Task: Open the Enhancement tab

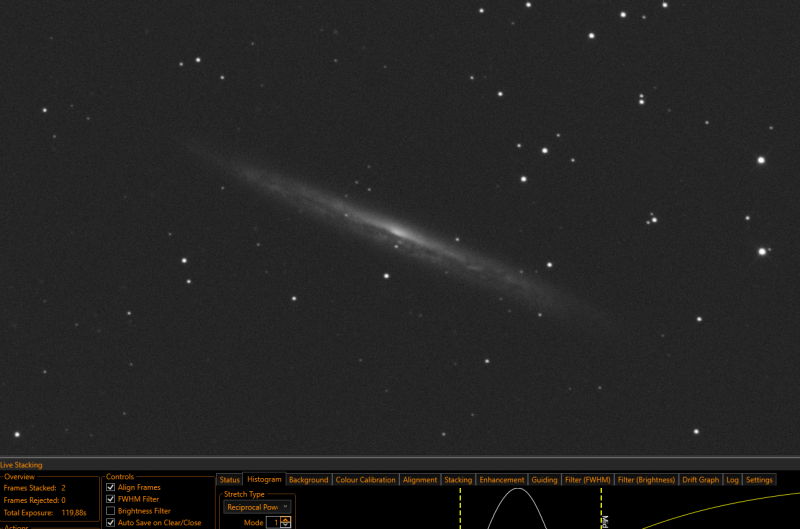Action: (x=502, y=480)
